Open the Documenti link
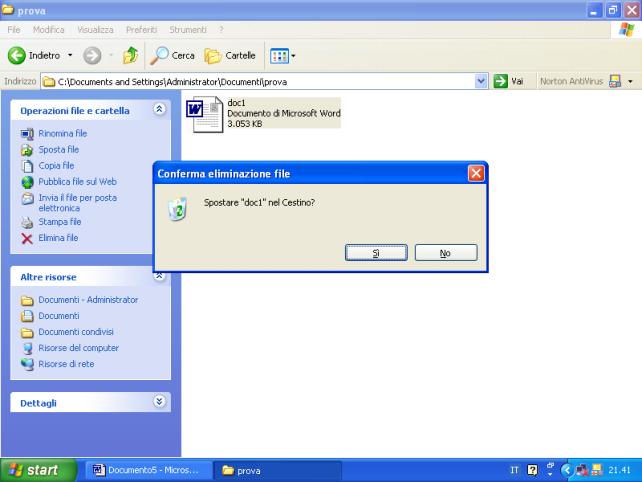Viewport: 642px width, 482px height. click(59, 316)
